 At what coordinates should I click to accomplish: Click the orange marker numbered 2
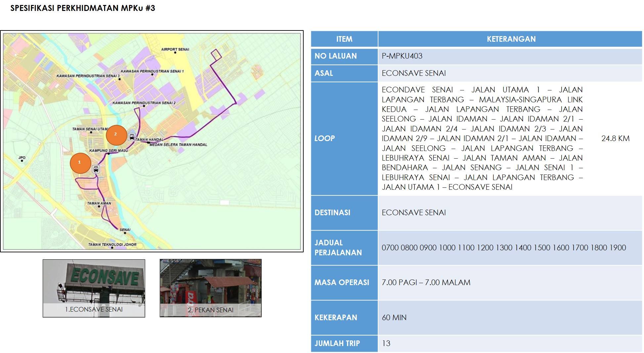[x=116, y=135]
